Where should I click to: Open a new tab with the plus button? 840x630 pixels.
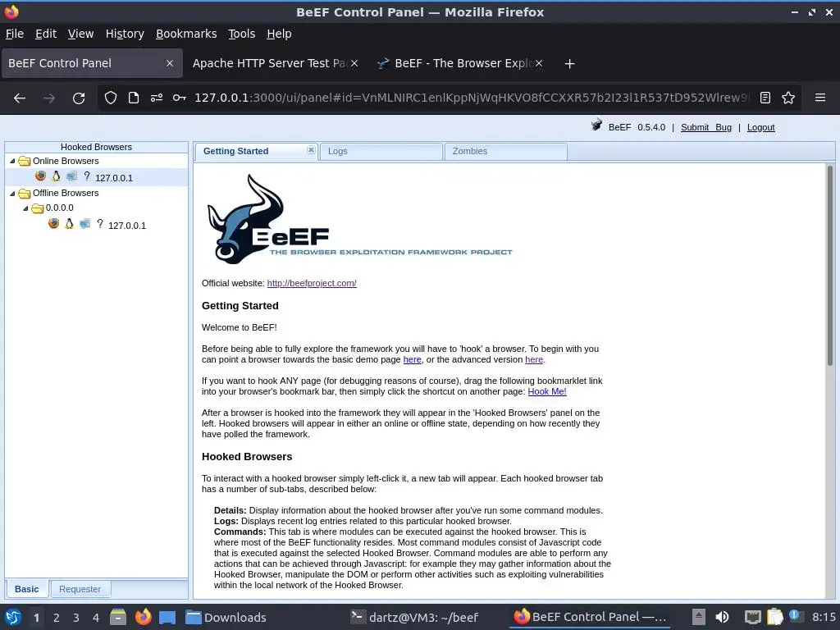click(569, 64)
